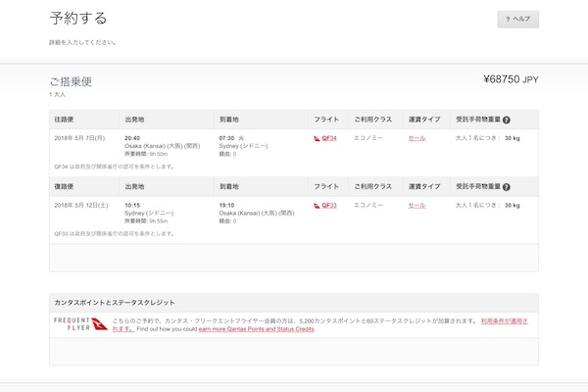Click arrival time 19:10

click(x=226, y=205)
